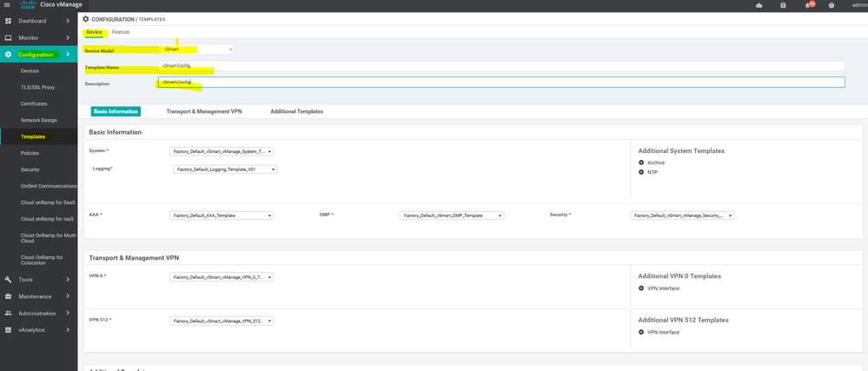
Task: Open Network Design in the sidebar
Action: coord(39,120)
